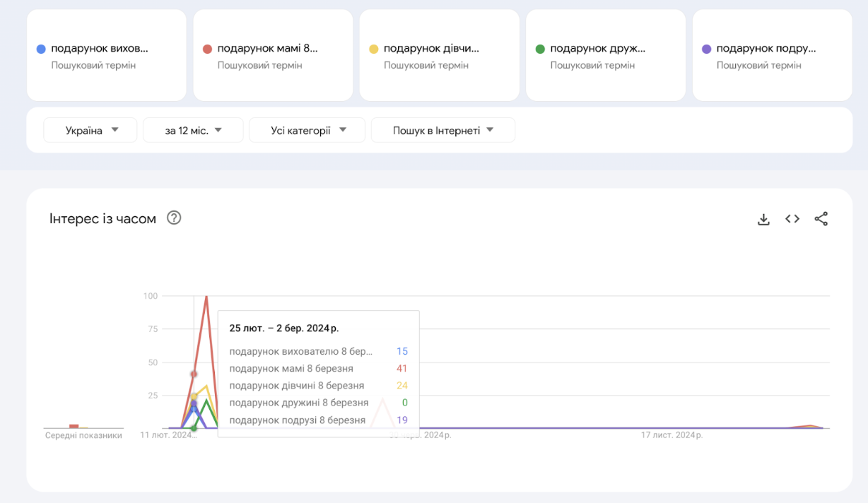
Task: Click yellow dot of подарунок дівчи... term
Action: tap(374, 49)
